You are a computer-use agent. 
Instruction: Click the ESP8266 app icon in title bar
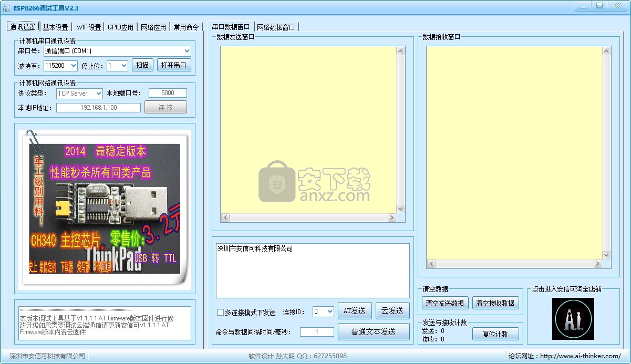click(7, 7)
